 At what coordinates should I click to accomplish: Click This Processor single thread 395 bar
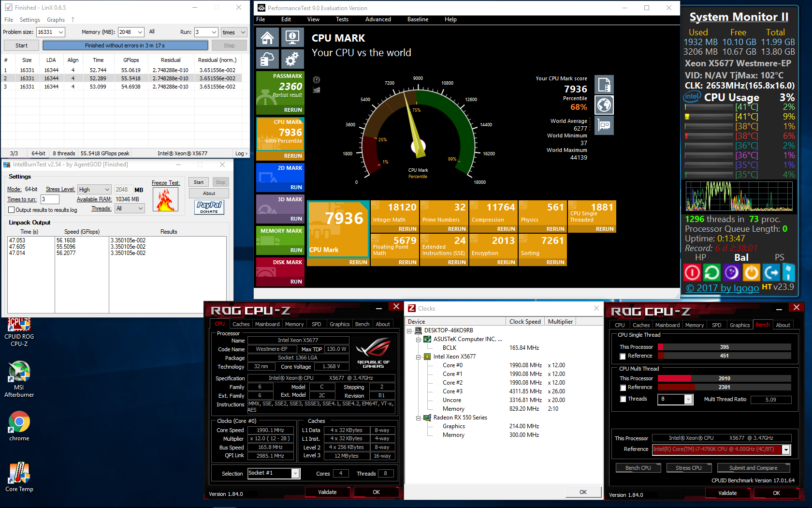(725, 347)
